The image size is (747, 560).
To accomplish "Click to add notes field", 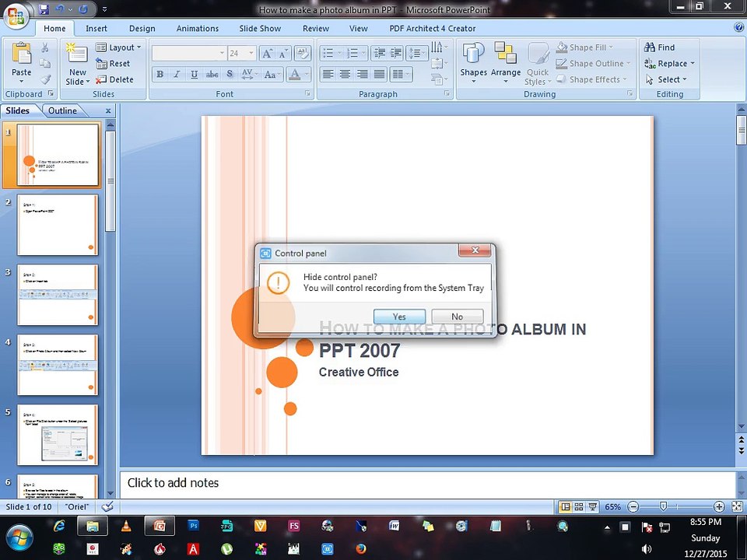I will tap(427, 483).
